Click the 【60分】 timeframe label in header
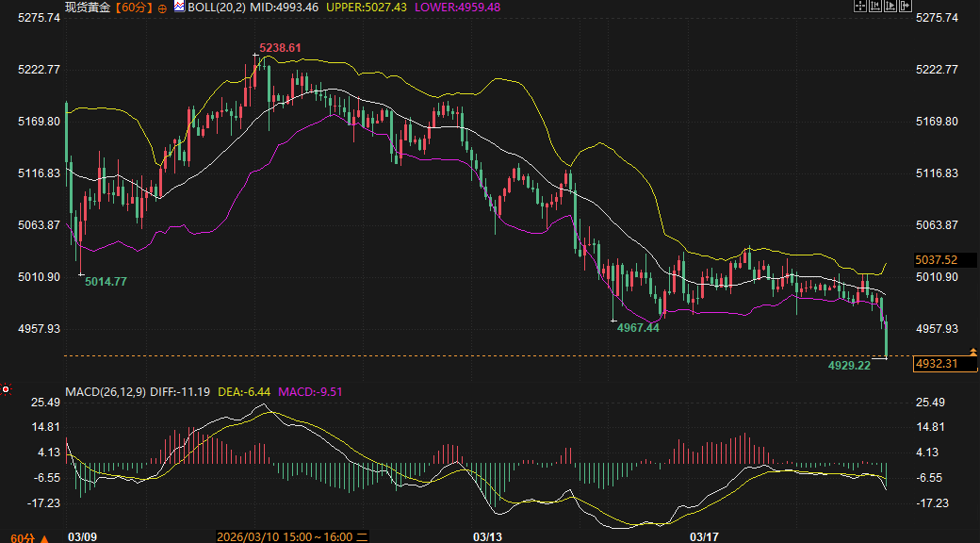The image size is (980, 543). pyautogui.click(x=134, y=7)
